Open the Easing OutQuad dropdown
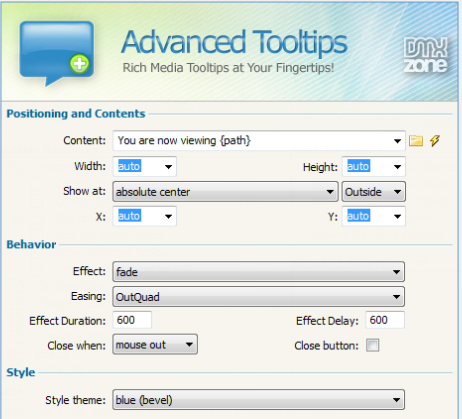This screenshot has height=419, width=462. coord(259,296)
